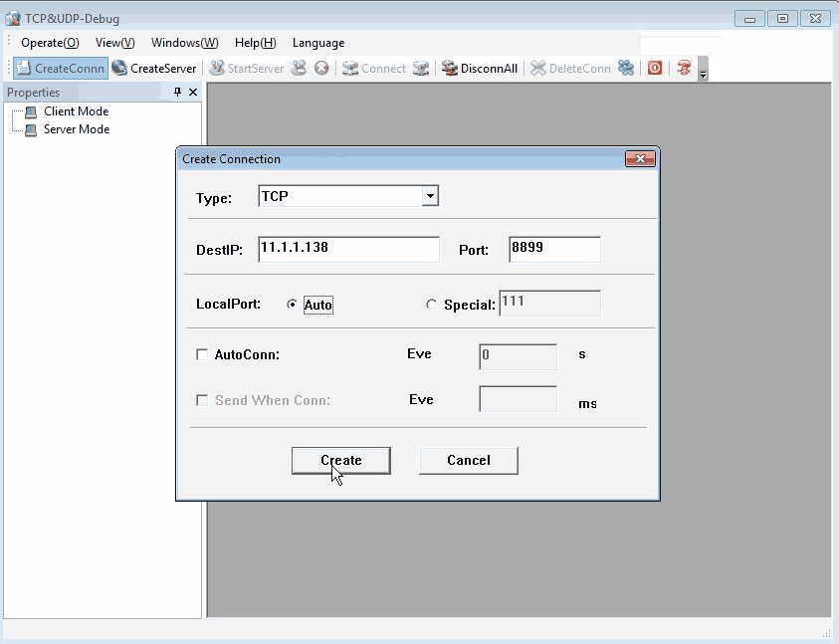Open the Language menu
Image resolution: width=839 pixels, height=644 pixels.
click(x=318, y=43)
